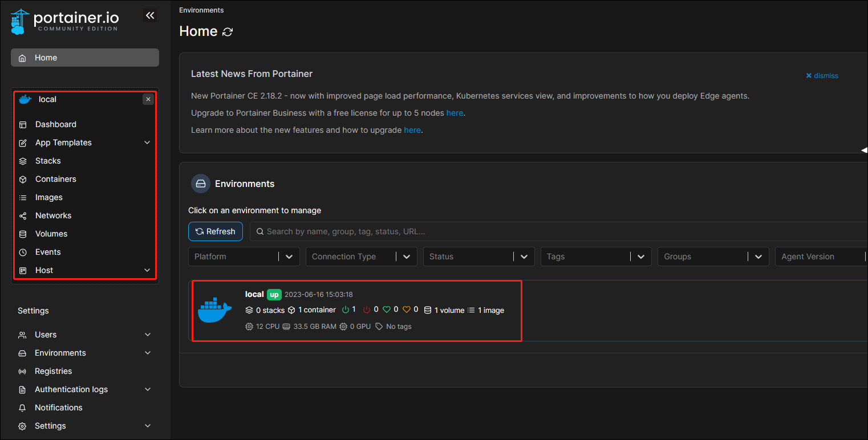
Task: Open the Connection Type filter dropdown
Action: [362, 256]
